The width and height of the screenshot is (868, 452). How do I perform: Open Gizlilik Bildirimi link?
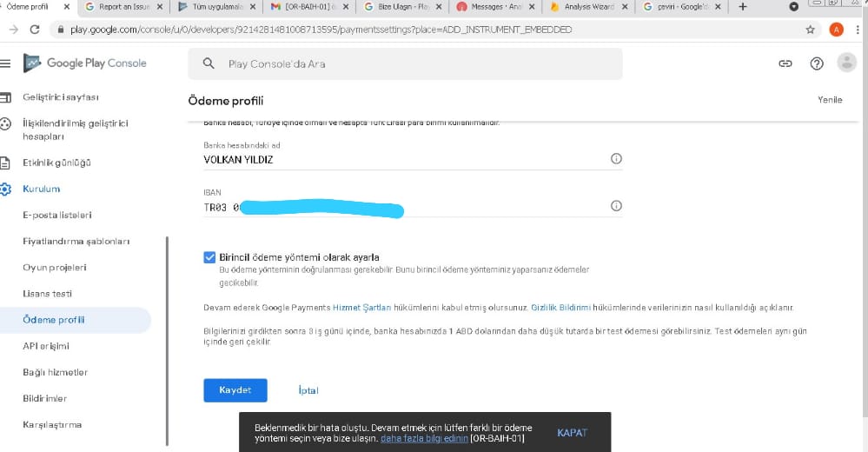click(560, 308)
